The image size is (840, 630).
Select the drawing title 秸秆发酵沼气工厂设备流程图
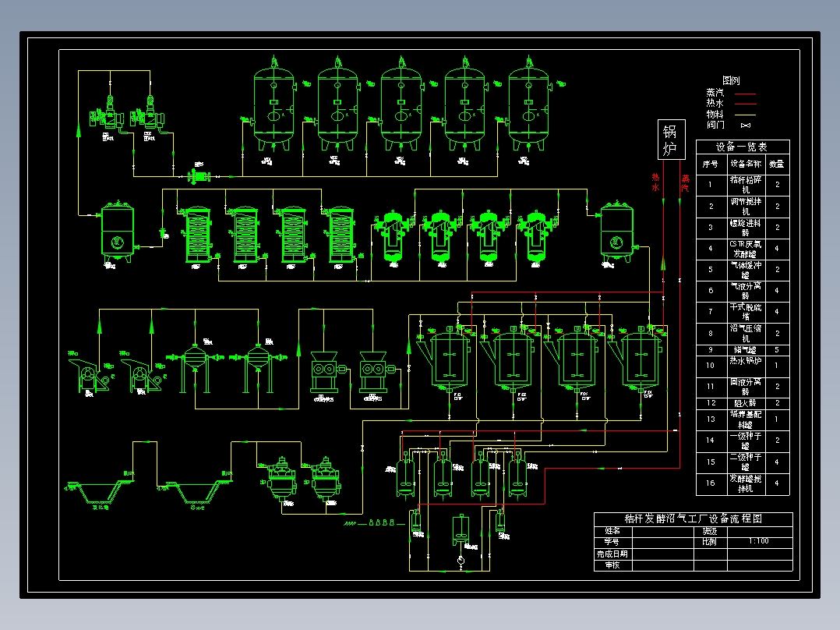(x=694, y=519)
